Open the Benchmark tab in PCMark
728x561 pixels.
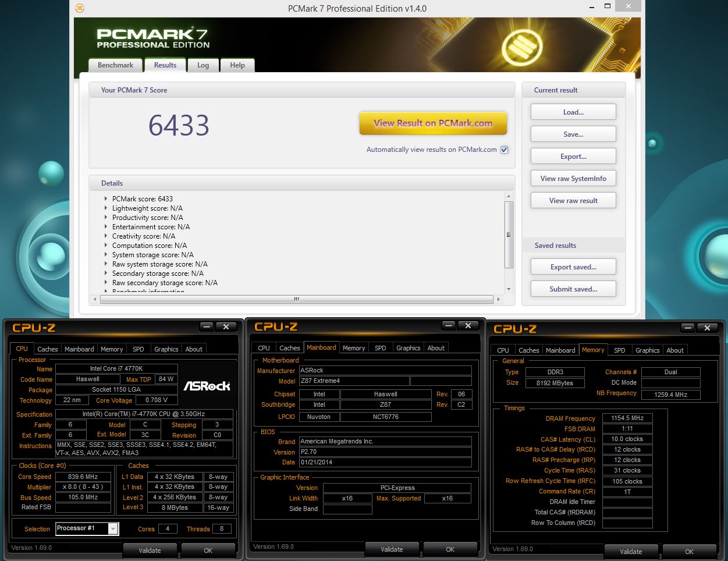(x=115, y=65)
